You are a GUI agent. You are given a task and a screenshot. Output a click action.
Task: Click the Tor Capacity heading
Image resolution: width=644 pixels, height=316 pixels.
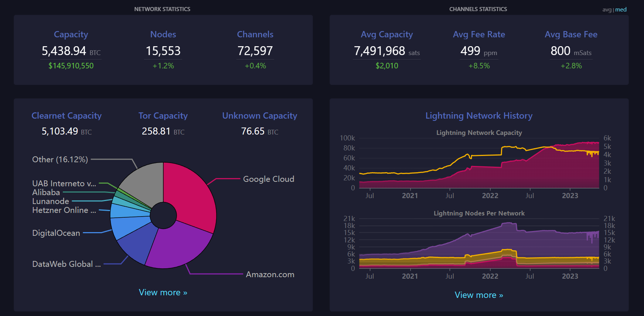(163, 116)
